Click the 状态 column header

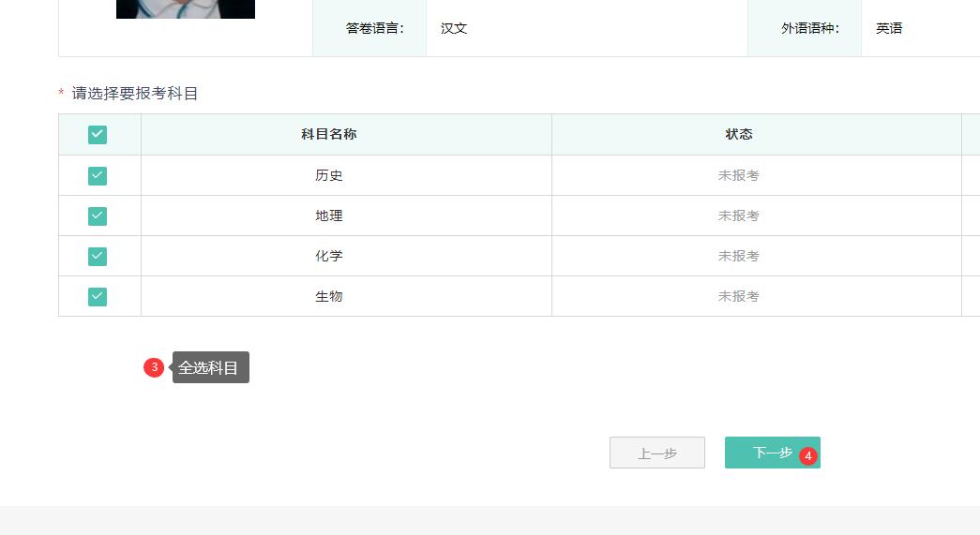tap(738, 135)
